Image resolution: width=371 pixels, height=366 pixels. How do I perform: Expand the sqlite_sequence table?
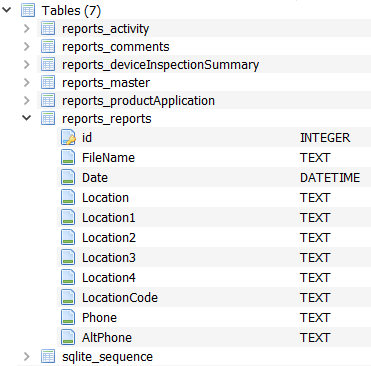(x=27, y=357)
